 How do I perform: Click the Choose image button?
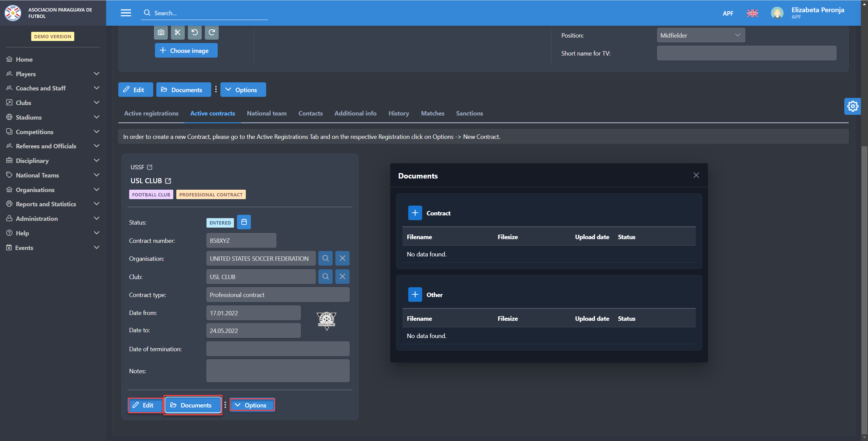186,50
